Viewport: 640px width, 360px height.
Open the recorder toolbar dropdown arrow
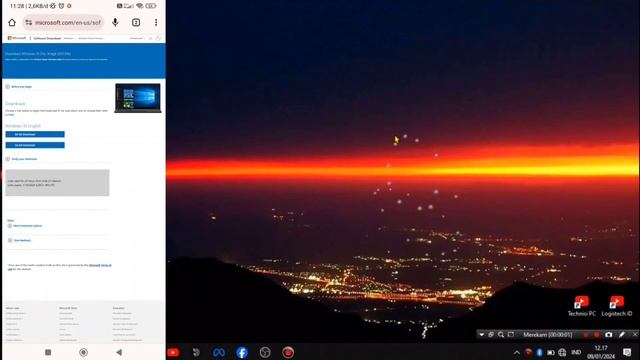[x=482, y=335]
